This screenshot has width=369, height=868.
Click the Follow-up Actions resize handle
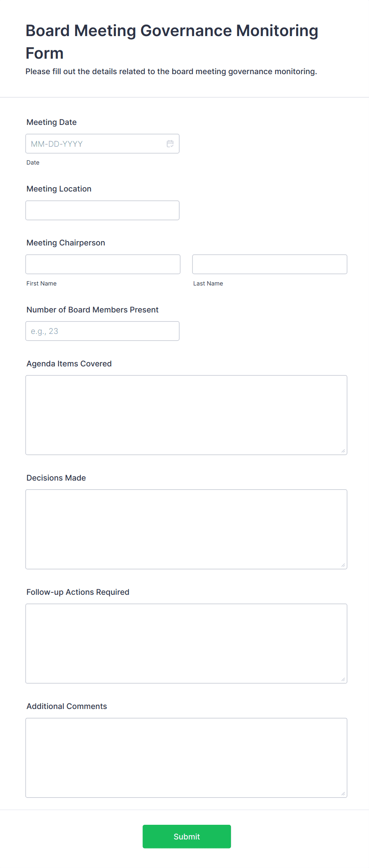point(343,679)
